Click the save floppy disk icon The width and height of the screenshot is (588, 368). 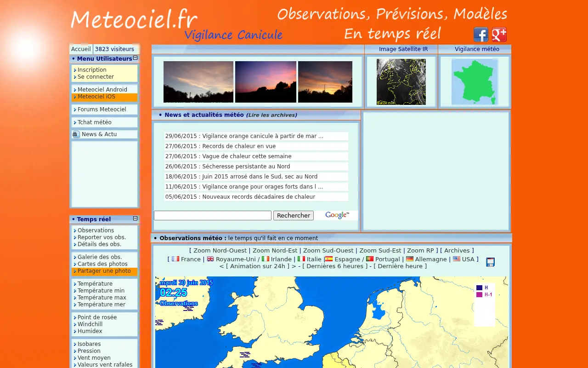(490, 262)
